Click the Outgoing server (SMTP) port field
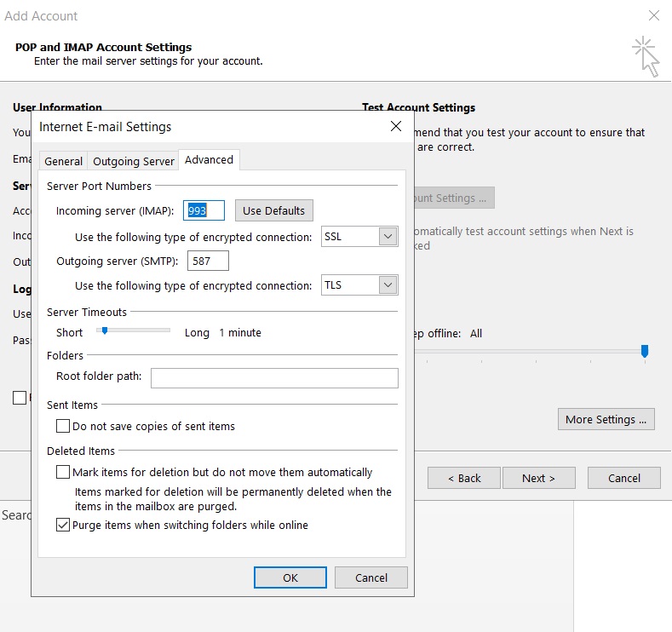672x632 pixels. click(x=210, y=261)
